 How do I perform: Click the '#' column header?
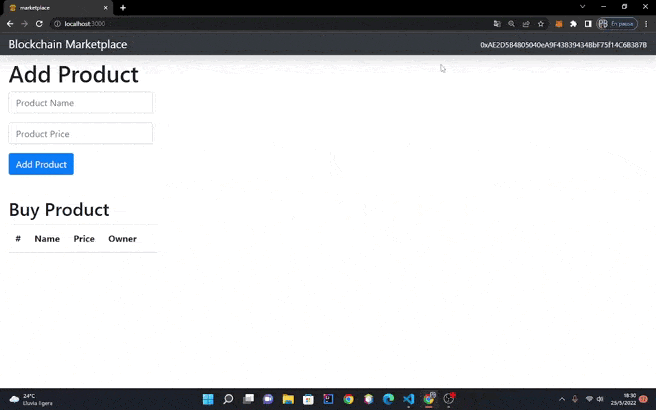(18, 238)
